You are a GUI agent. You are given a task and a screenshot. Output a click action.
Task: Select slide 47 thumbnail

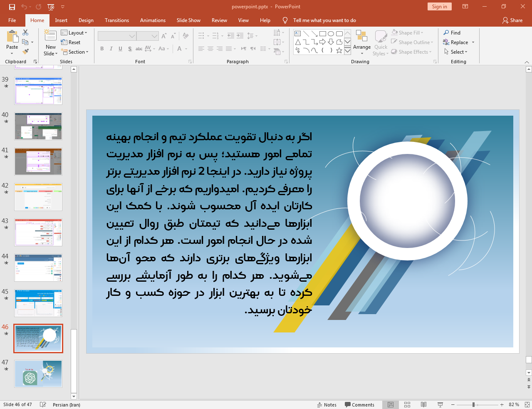(38, 374)
